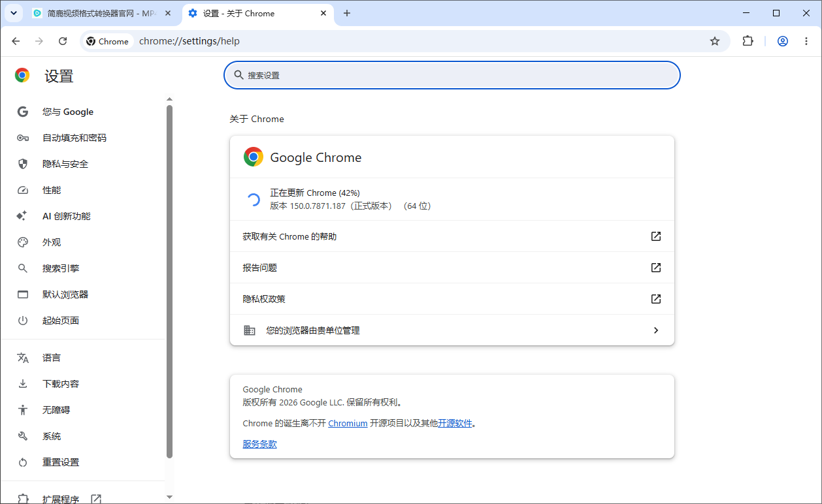Image resolution: width=822 pixels, height=504 pixels.
Task: Click external-link icon on 报告问题 row
Action: (656, 268)
